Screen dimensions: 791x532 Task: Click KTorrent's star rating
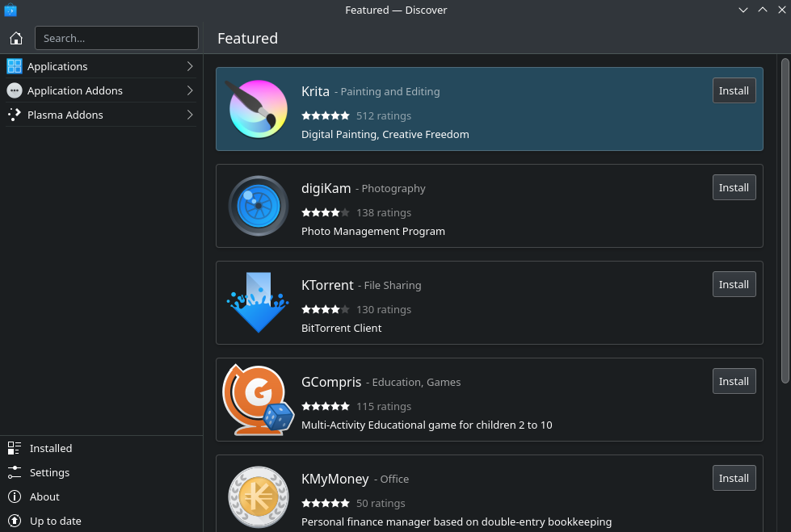pyautogui.click(x=326, y=309)
